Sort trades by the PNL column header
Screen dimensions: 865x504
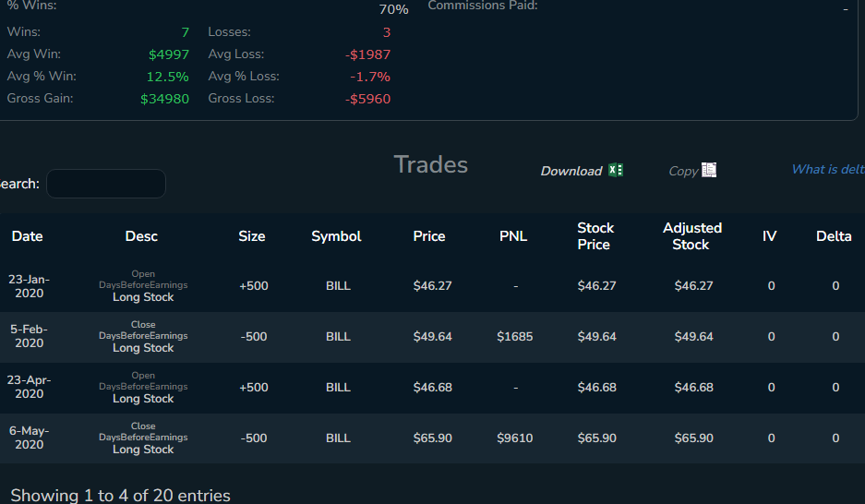point(513,236)
